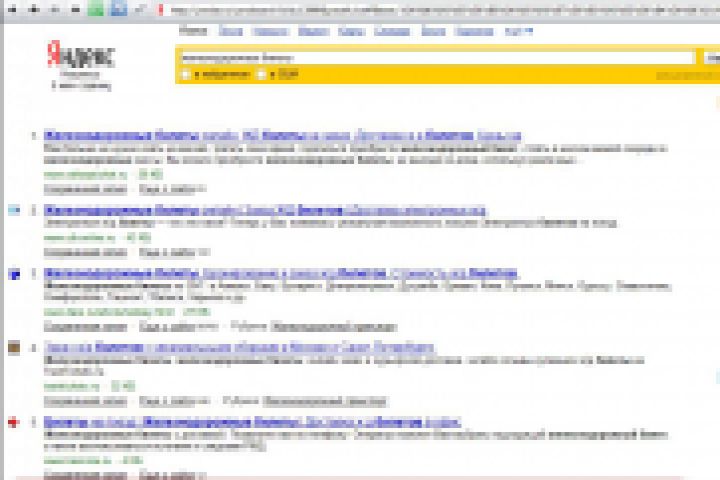Image resolution: width=720 pixels, height=480 pixels.
Task: Click the red favicon beside fifth result
Action: [x=14, y=422]
